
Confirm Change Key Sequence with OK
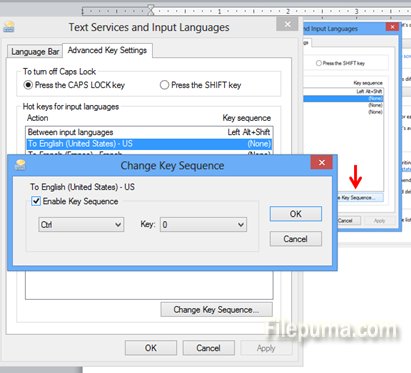(296, 214)
